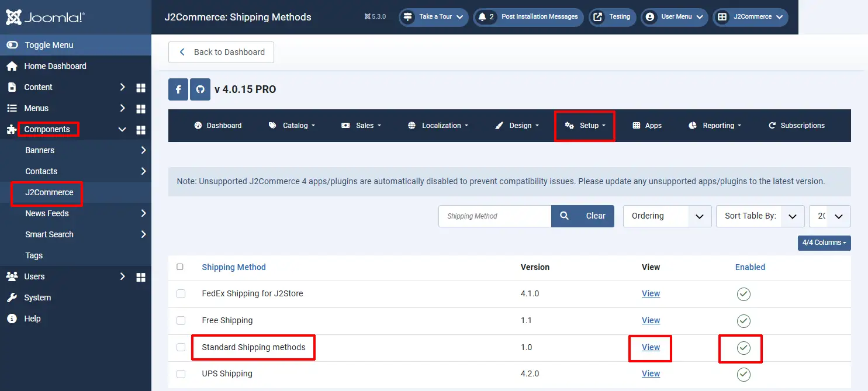
Task: Open the Facebook icon link
Action: point(178,90)
